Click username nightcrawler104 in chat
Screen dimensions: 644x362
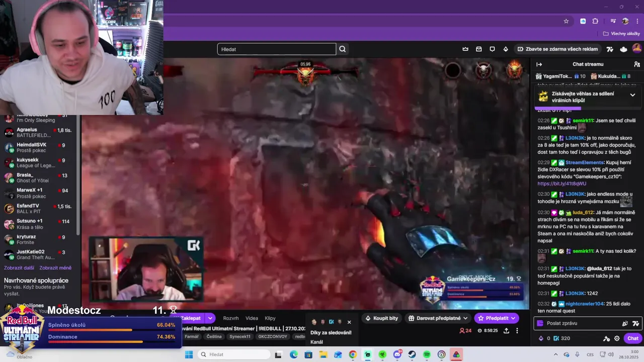click(584, 304)
